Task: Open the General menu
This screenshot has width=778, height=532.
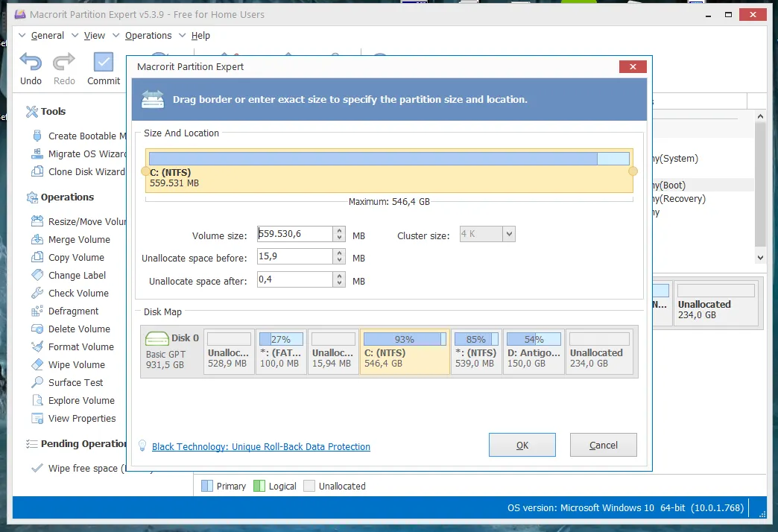Action: pyautogui.click(x=47, y=36)
